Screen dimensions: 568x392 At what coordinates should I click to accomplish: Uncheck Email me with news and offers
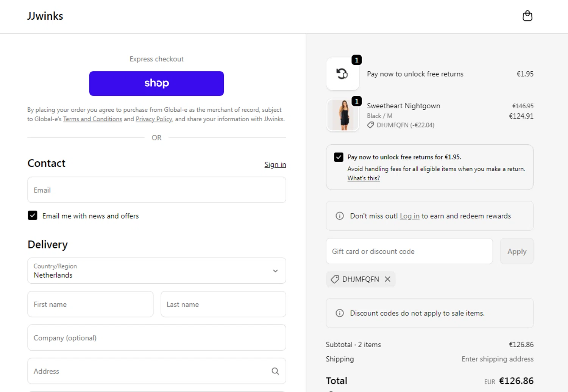(33, 216)
